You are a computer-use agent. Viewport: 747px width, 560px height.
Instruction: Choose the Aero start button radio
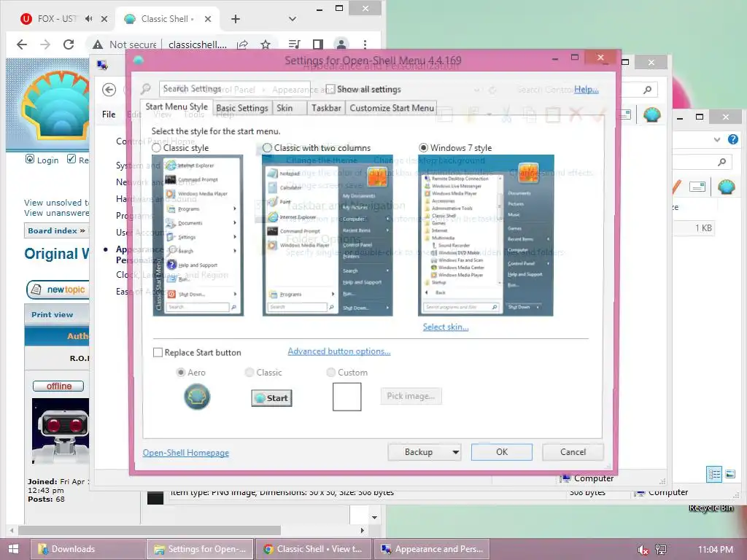(x=181, y=373)
